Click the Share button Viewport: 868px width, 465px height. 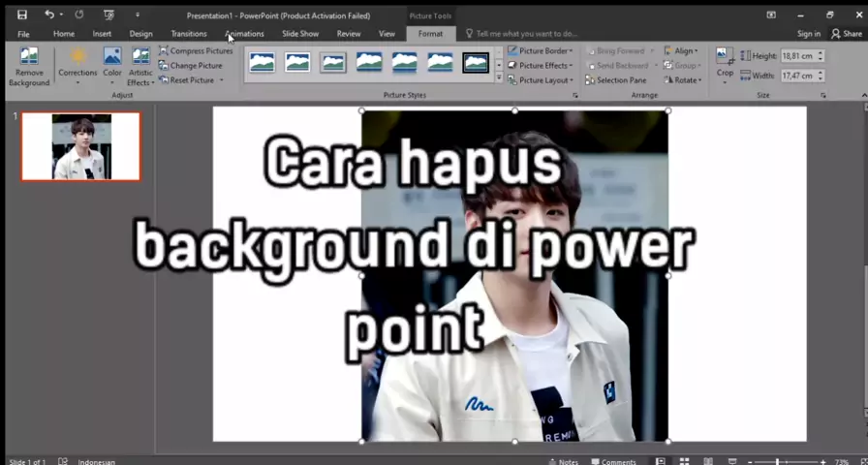[x=847, y=34]
